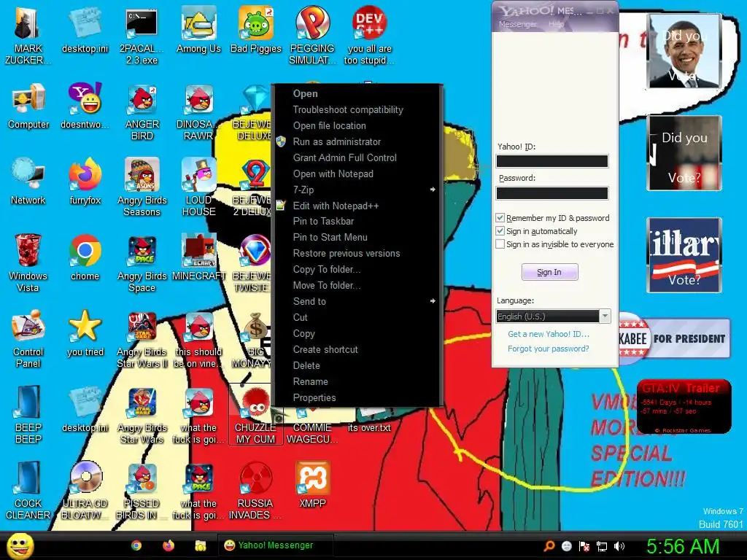Click the Windows Vista recycle bin icon

pyautogui.click(x=28, y=263)
